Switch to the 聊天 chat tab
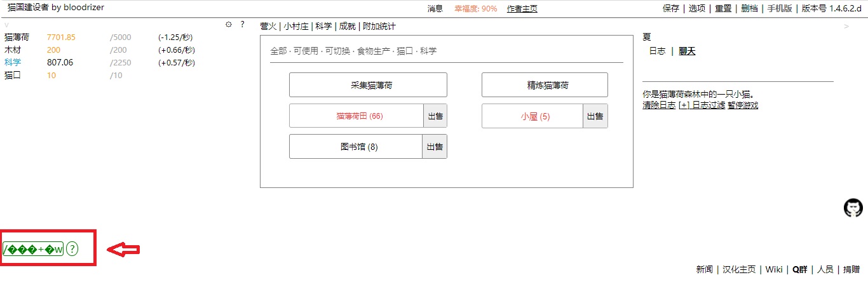The height and width of the screenshot is (282, 868). (687, 51)
